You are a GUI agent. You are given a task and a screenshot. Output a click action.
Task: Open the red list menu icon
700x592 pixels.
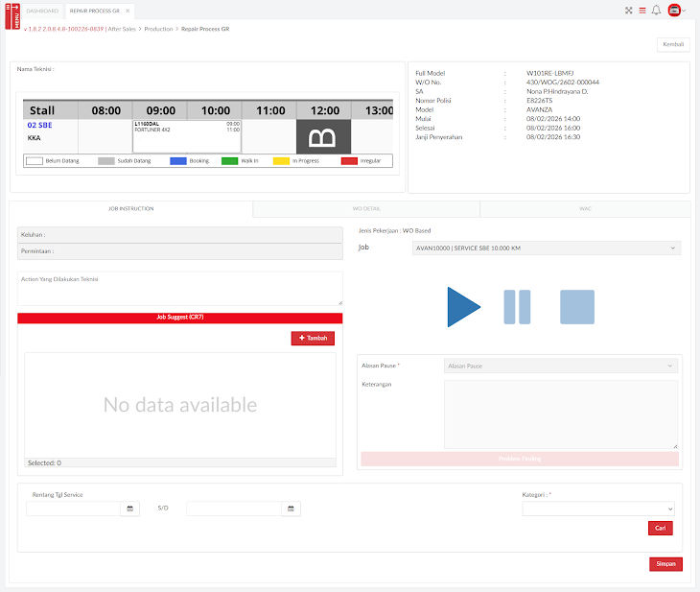642,11
